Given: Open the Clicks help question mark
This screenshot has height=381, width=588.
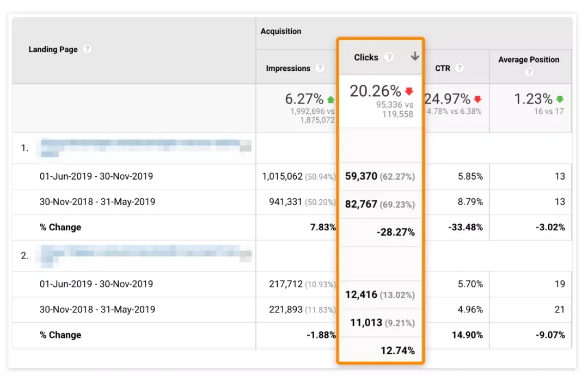Looking at the screenshot, I should click(389, 57).
